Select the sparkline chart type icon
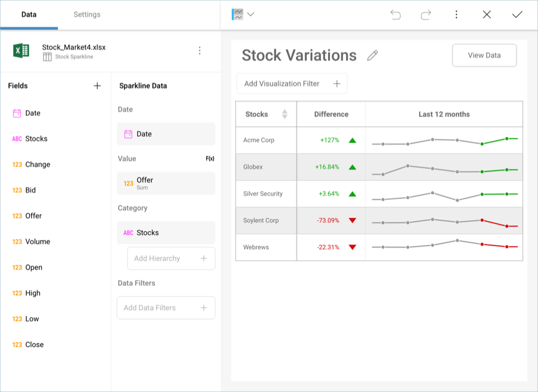This screenshot has height=392, width=538. click(237, 14)
